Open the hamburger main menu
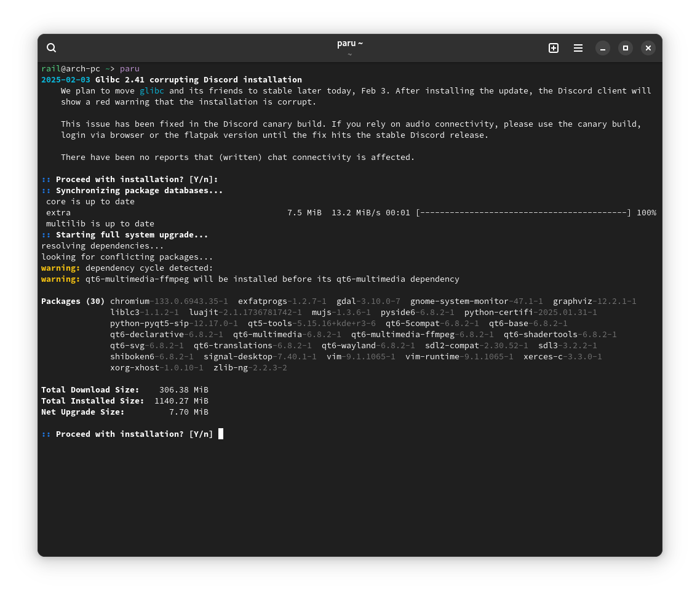Image resolution: width=700 pixels, height=598 pixels. point(578,48)
